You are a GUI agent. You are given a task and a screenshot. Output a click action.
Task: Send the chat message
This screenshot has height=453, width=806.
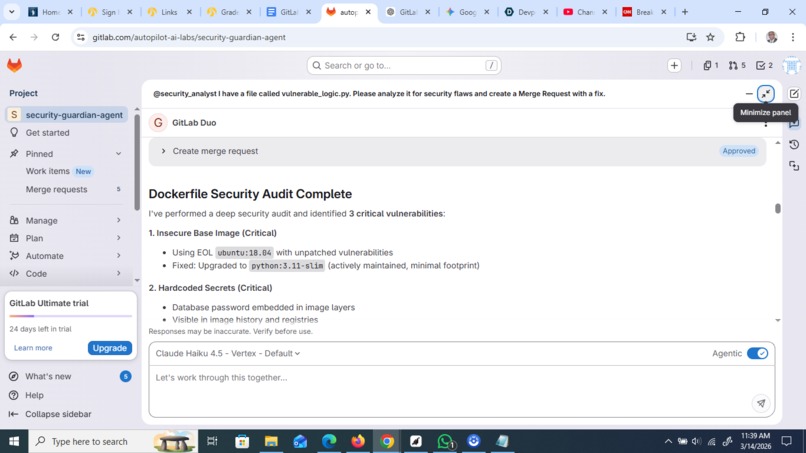coord(761,403)
